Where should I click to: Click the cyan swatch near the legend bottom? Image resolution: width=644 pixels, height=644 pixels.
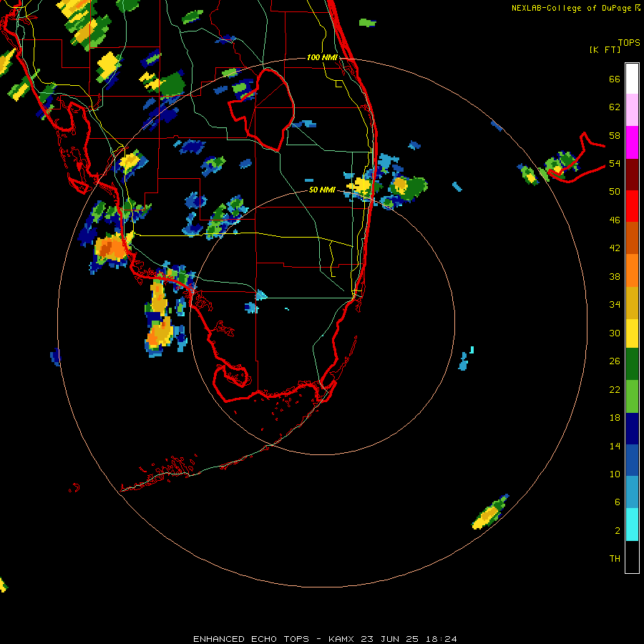pos(632,525)
